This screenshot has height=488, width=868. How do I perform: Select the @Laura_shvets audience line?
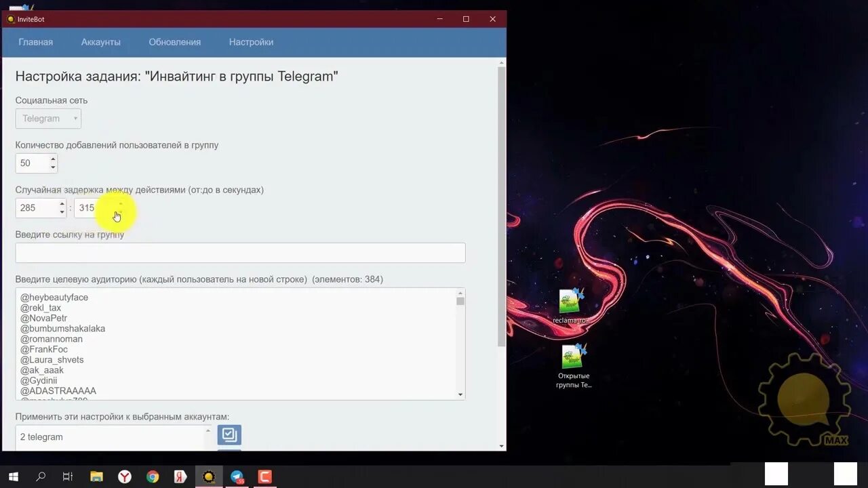(x=52, y=360)
